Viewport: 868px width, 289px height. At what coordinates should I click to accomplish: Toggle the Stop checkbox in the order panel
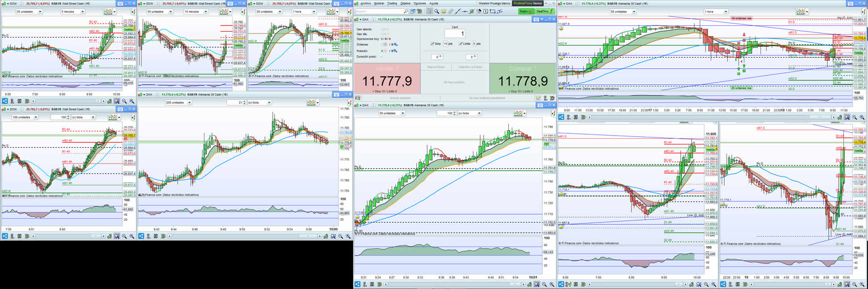coord(432,44)
